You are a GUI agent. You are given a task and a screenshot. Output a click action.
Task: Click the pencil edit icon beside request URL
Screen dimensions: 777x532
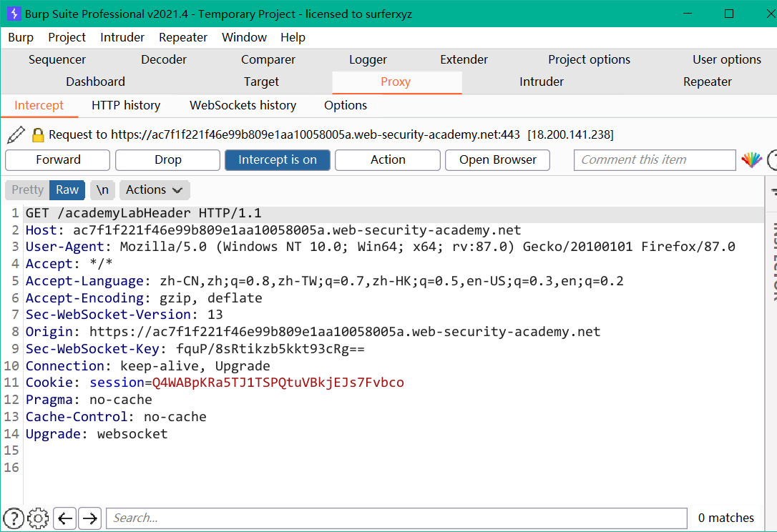coord(16,134)
